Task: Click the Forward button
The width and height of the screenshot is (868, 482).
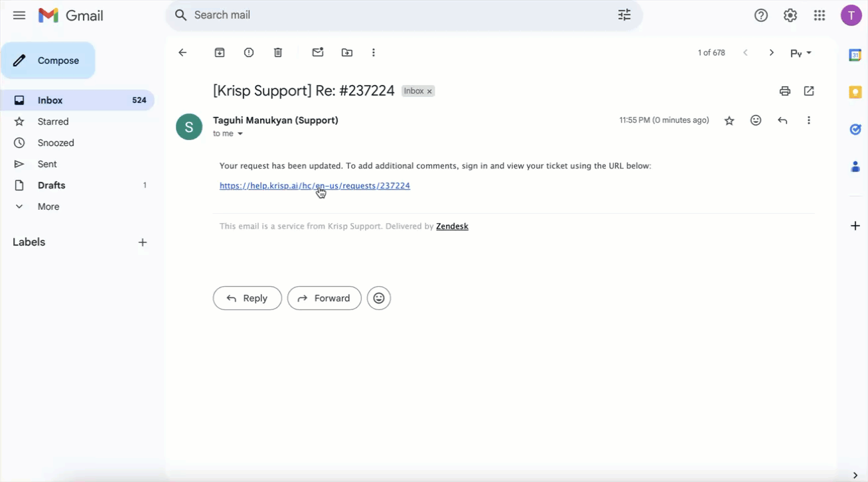Action: click(325, 298)
